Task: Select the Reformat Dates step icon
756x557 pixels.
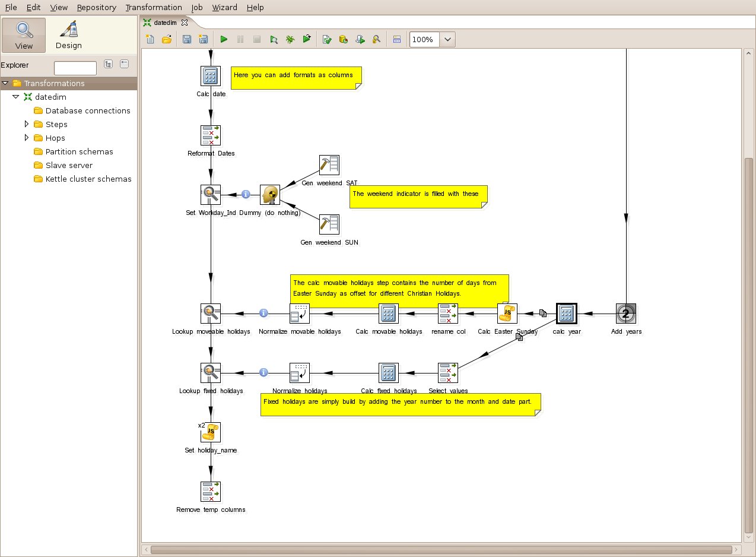Action: click(211, 135)
